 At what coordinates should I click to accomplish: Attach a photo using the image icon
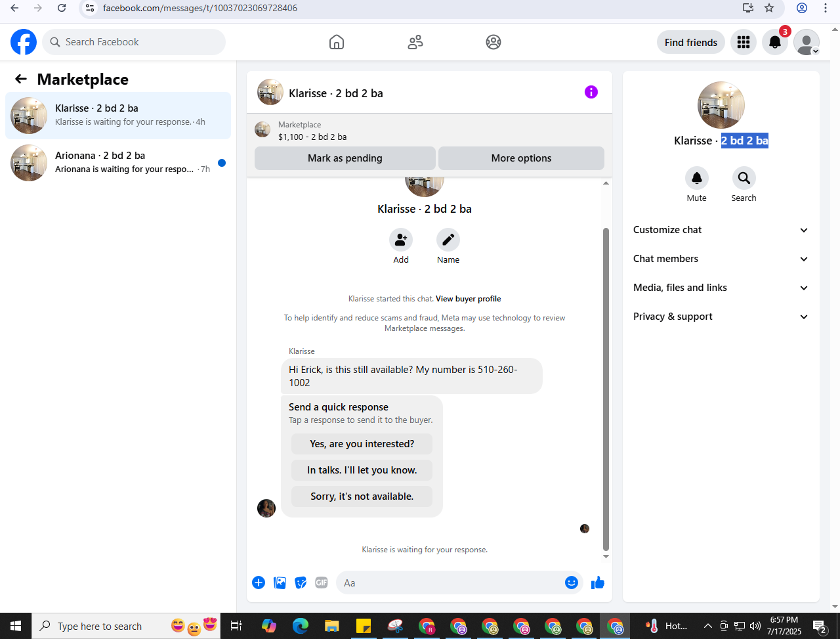[280, 583]
